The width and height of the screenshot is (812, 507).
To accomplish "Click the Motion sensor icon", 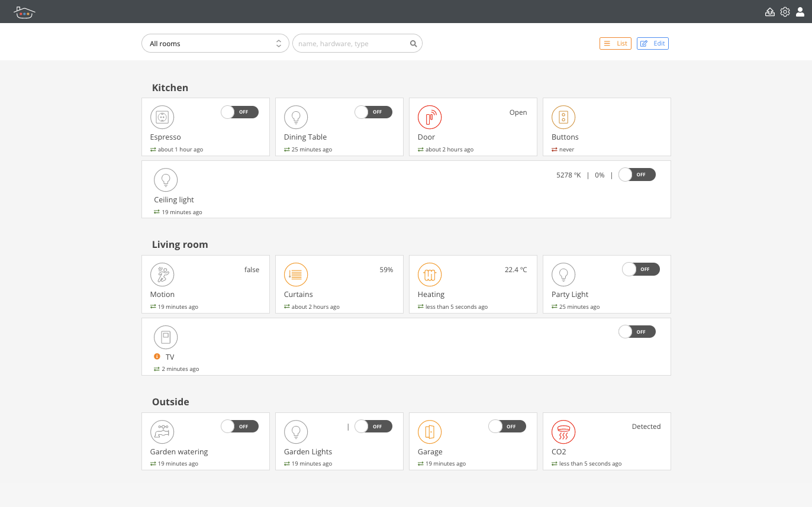I will (x=162, y=275).
